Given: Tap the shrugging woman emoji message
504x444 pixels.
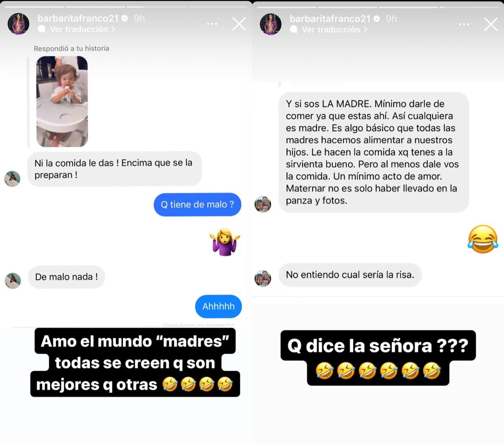Looking at the screenshot, I should (225, 242).
